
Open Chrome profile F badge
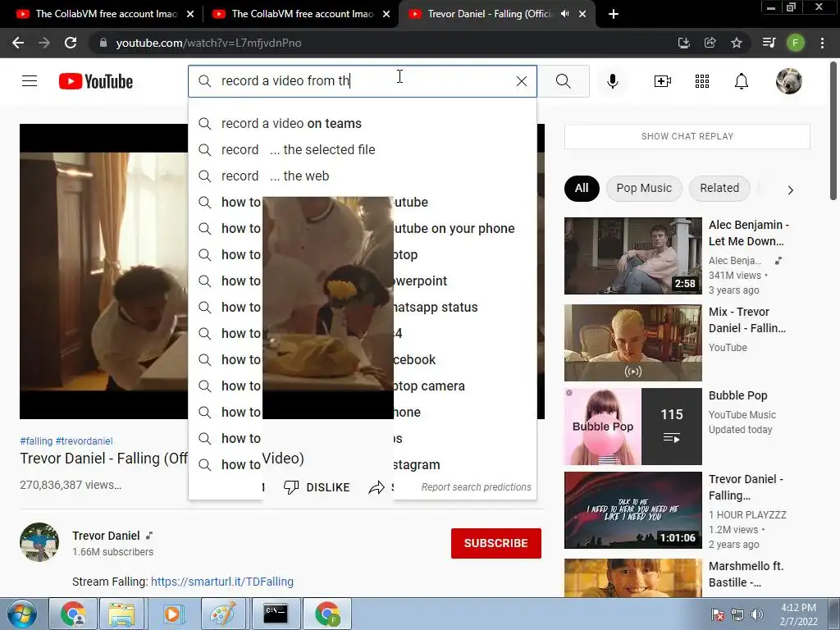[x=796, y=43]
